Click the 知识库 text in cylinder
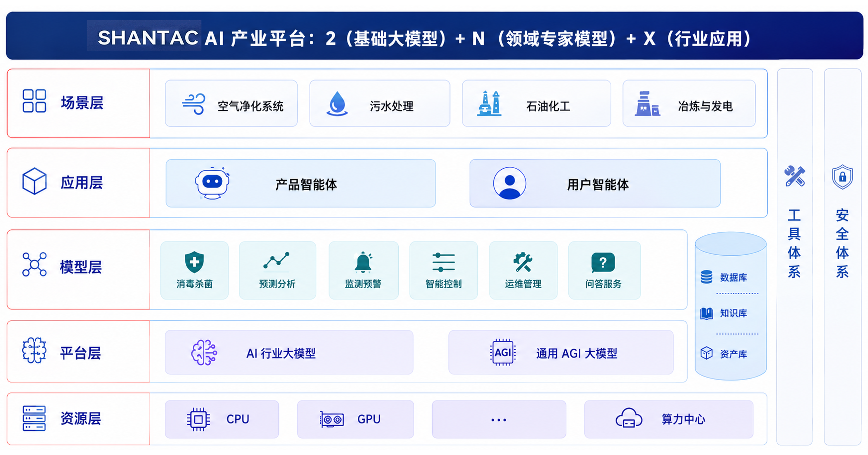Screen dimensions: 868x455 tap(733, 313)
